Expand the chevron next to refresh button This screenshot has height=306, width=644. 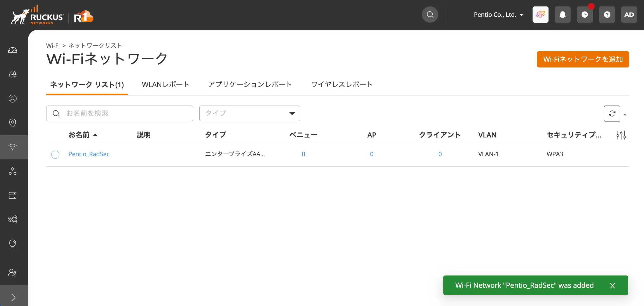click(625, 115)
